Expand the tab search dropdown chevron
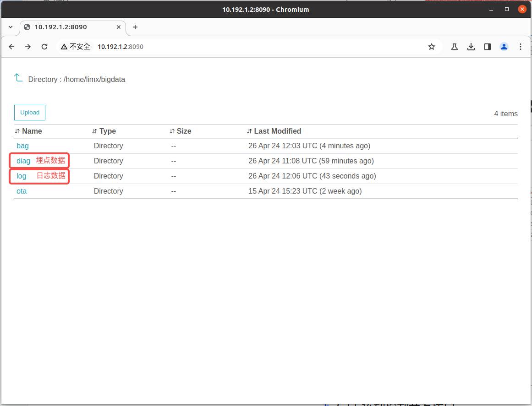This screenshot has width=532, height=406. 11,27
